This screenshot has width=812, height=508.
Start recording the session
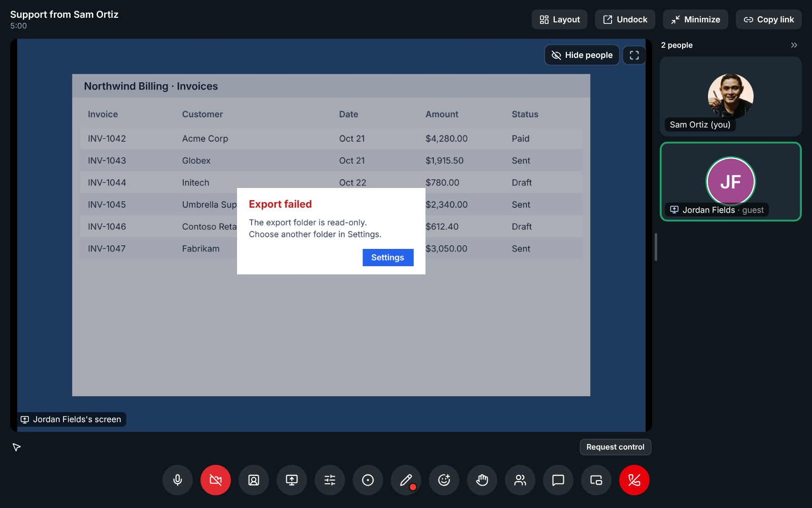(368, 480)
